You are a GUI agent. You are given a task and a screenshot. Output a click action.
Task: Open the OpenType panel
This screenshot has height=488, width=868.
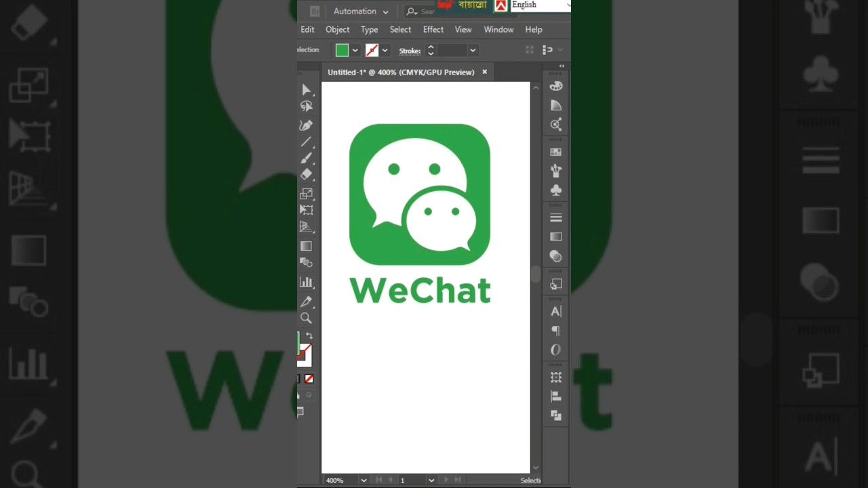(556, 350)
